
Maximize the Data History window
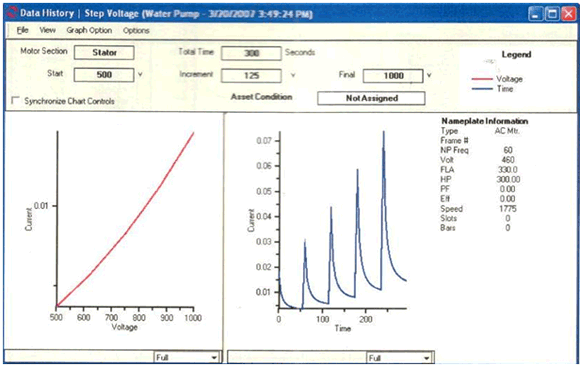click(552, 14)
